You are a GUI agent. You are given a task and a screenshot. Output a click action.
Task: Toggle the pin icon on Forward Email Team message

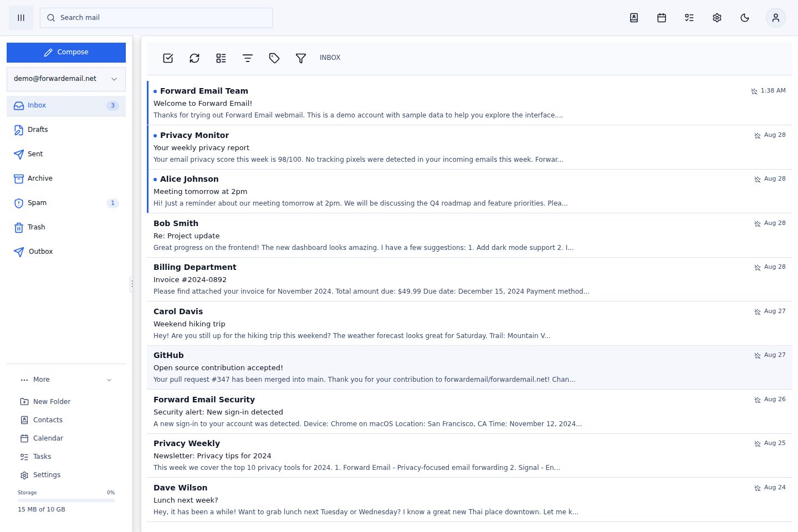tap(754, 91)
